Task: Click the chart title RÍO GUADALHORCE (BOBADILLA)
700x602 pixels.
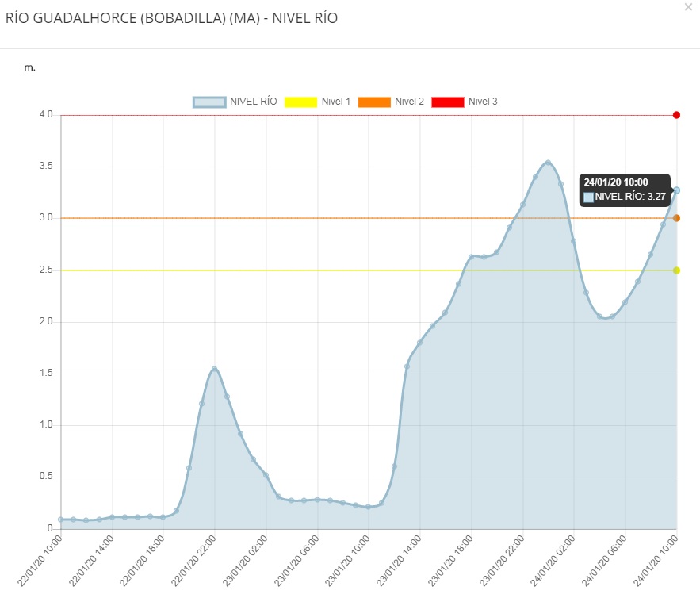Action: pyautogui.click(x=171, y=18)
